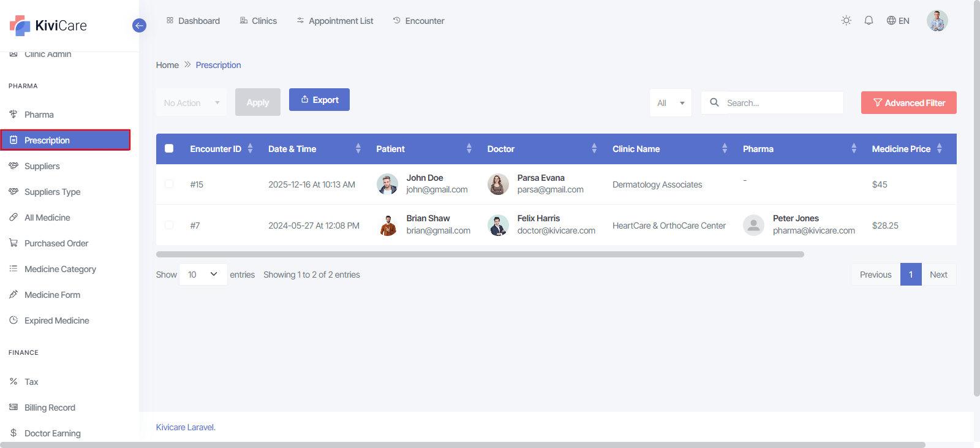This screenshot has height=448, width=980.
Task: Expand the All status filter dropdown
Action: (x=670, y=103)
